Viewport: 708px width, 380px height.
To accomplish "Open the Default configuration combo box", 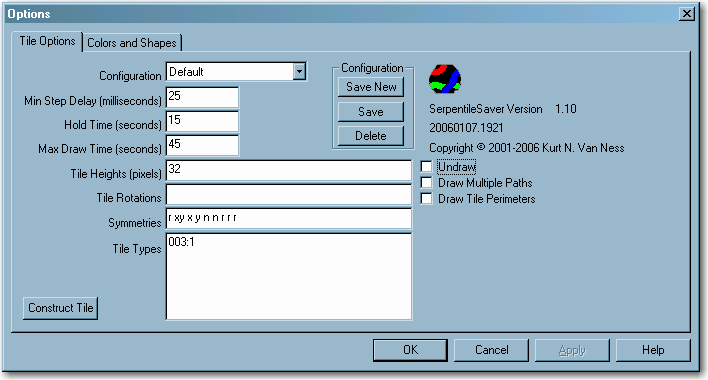I will pos(237,72).
